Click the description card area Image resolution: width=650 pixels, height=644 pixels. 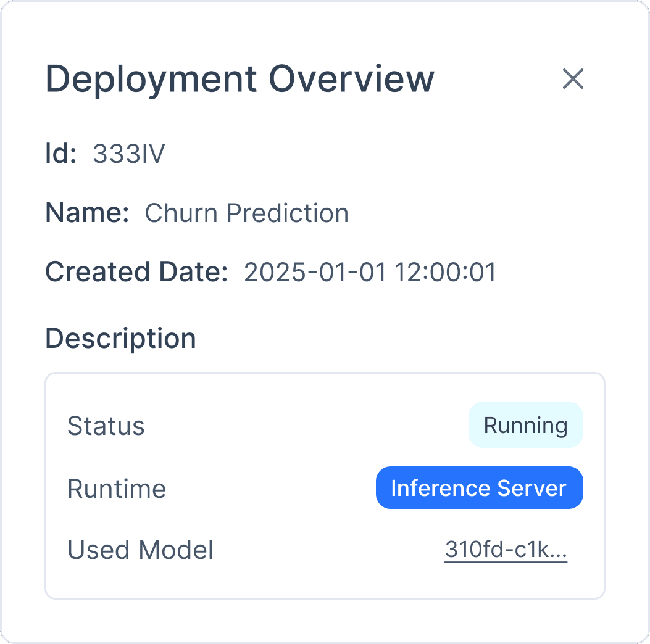(325, 484)
